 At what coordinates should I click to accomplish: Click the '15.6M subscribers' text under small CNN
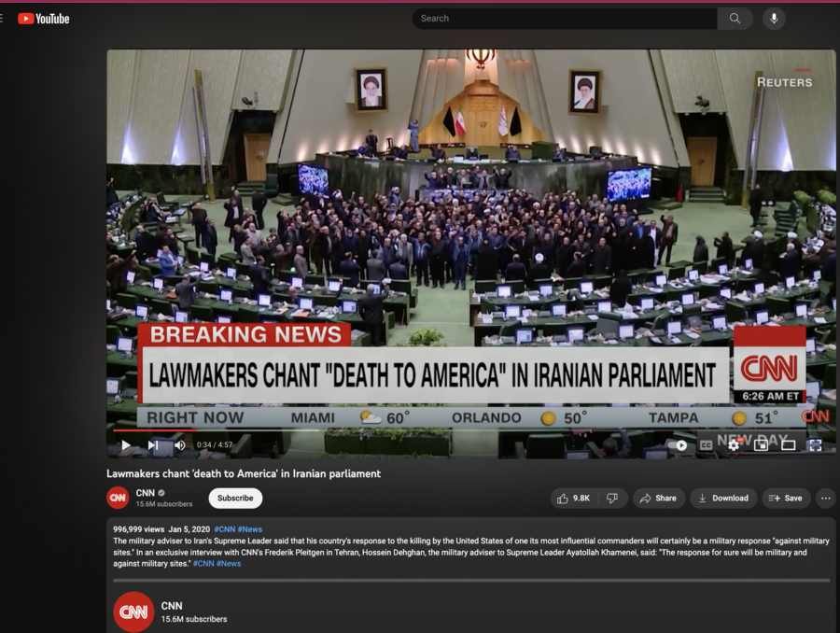coord(164,504)
